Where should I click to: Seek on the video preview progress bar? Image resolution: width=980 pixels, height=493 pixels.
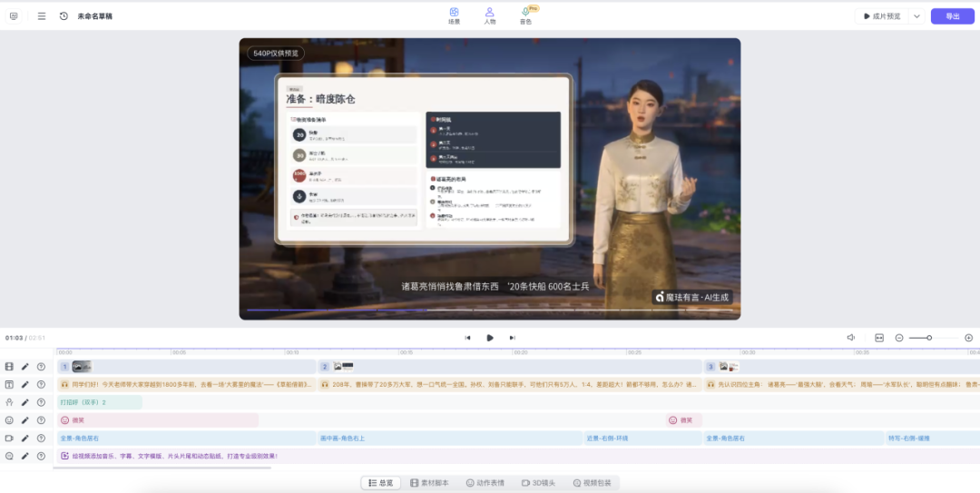click(x=489, y=310)
